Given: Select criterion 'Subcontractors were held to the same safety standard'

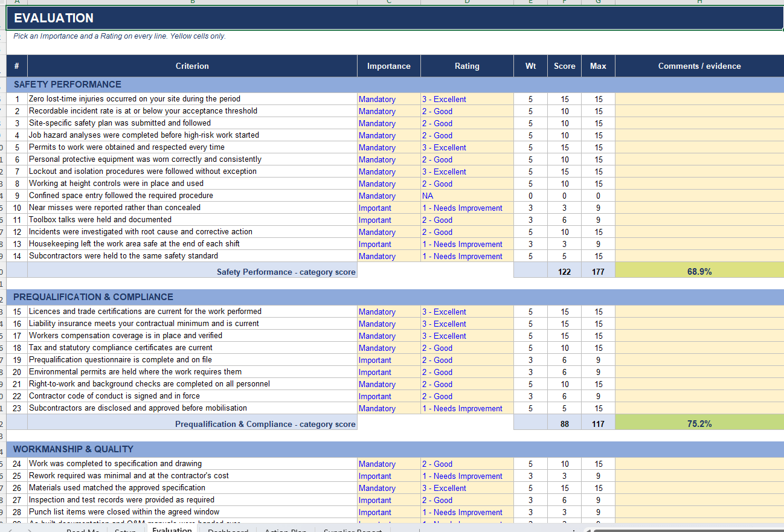Looking at the screenshot, I should (192, 256).
